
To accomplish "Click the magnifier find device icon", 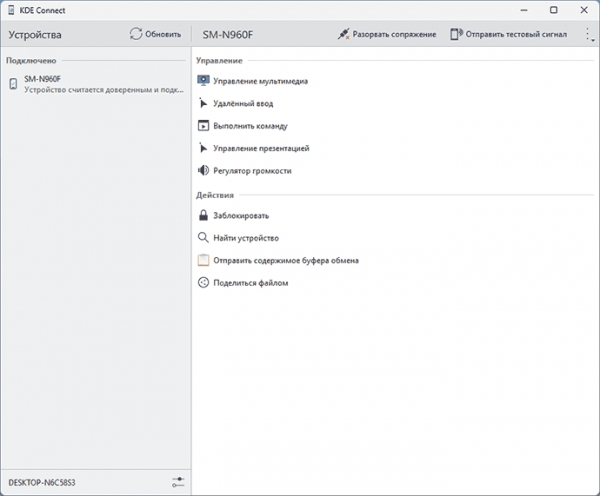I will point(203,238).
